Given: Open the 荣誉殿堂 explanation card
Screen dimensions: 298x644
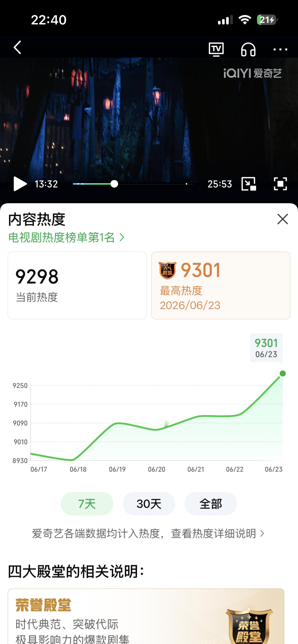Looking at the screenshot, I should tap(146, 616).
